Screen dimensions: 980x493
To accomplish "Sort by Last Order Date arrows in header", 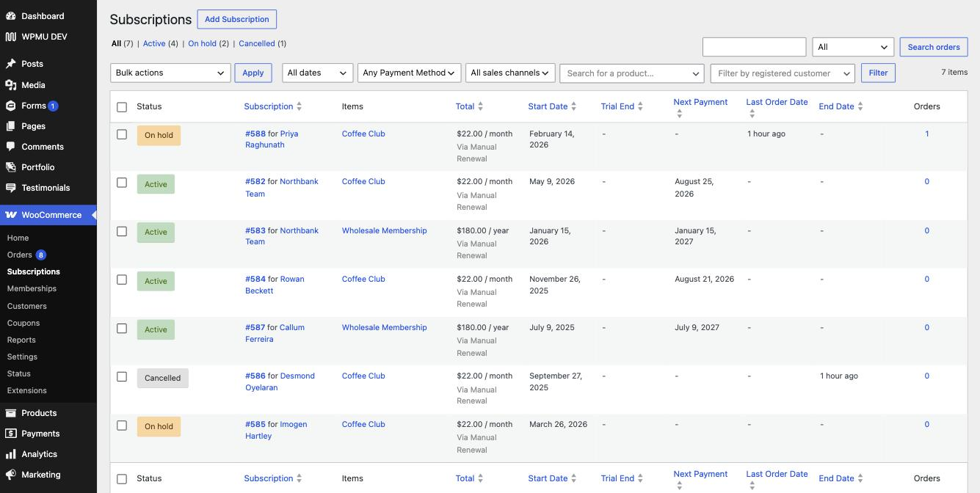I will [752, 114].
